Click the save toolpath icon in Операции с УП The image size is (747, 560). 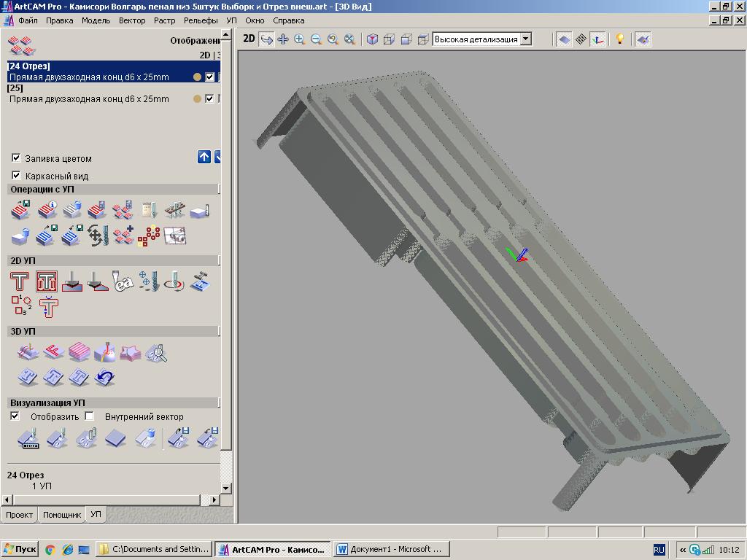coord(20,211)
